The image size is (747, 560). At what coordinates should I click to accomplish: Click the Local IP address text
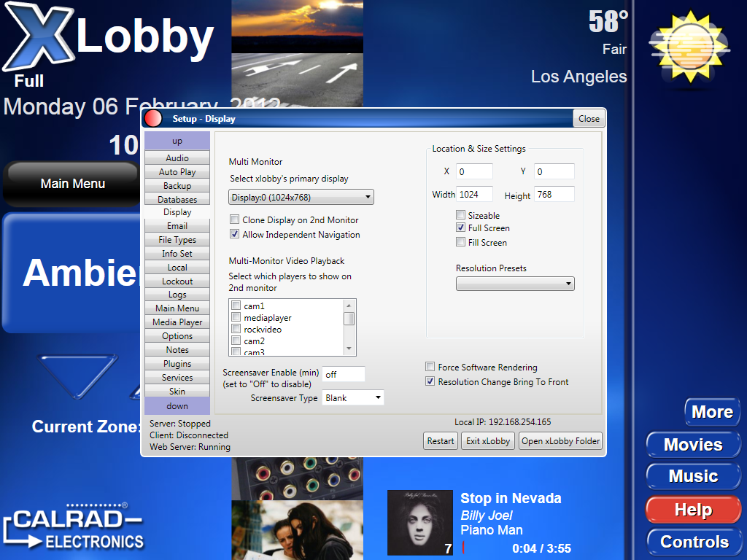coord(503,422)
